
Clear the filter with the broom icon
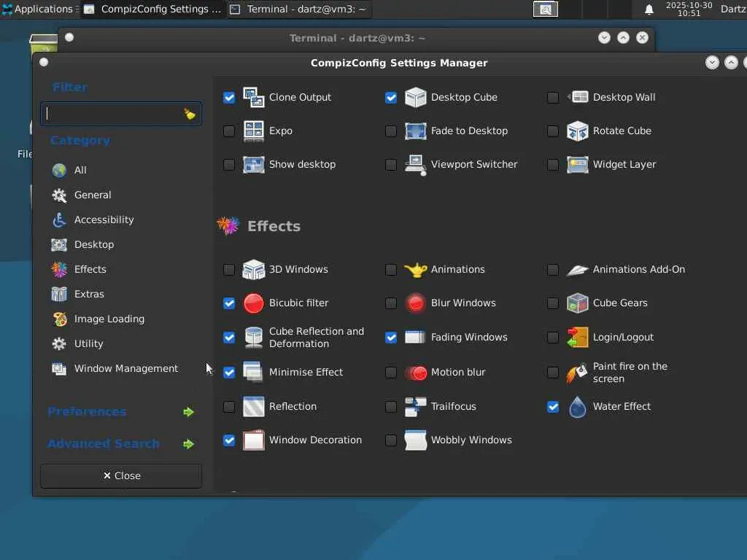click(x=190, y=114)
